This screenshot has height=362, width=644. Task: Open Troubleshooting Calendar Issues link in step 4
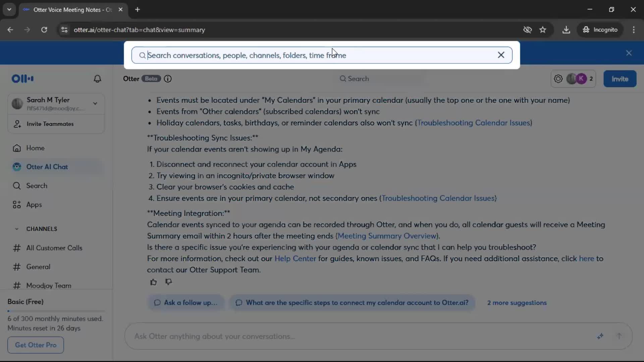click(x=438, y=198)
